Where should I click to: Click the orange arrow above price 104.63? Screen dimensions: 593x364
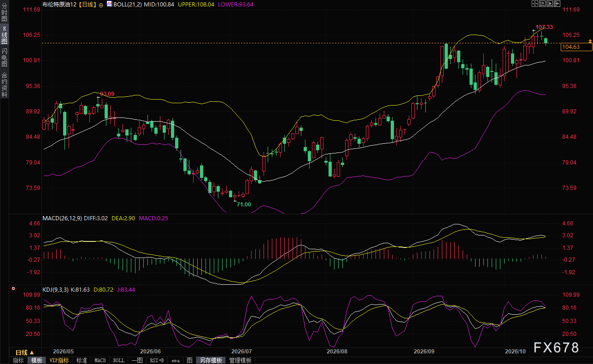point(590,41)
